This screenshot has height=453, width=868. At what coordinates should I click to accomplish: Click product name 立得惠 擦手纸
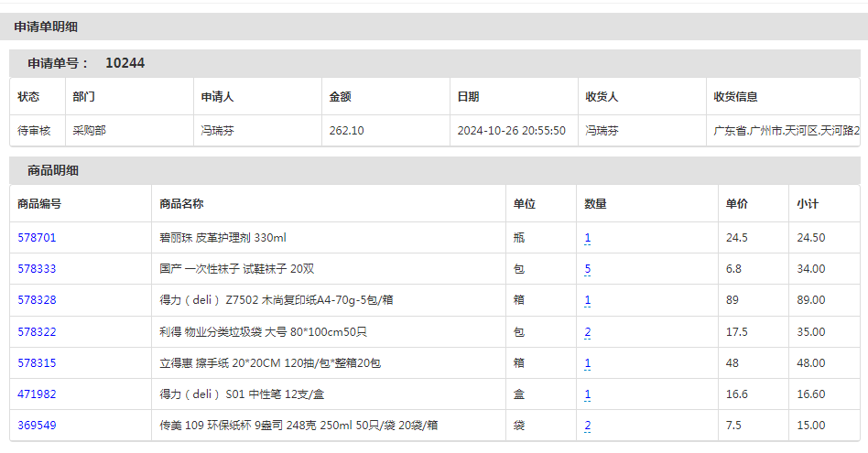pyautogui.click(x=270, y=362)
